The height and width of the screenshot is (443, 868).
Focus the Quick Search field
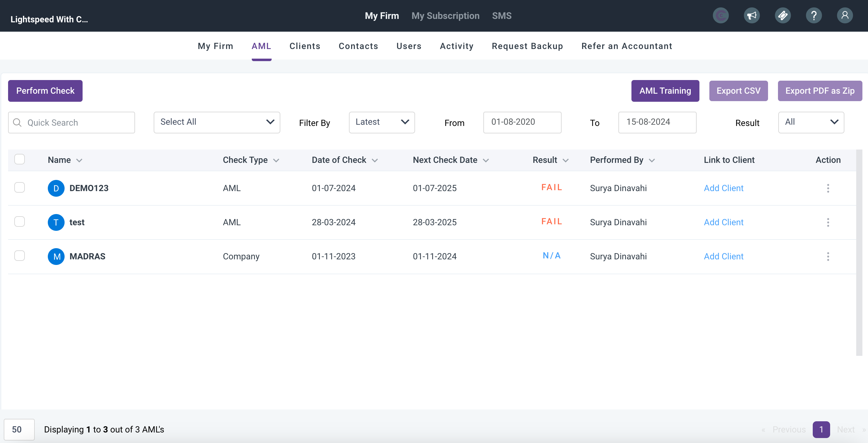(x=71, y=123)
